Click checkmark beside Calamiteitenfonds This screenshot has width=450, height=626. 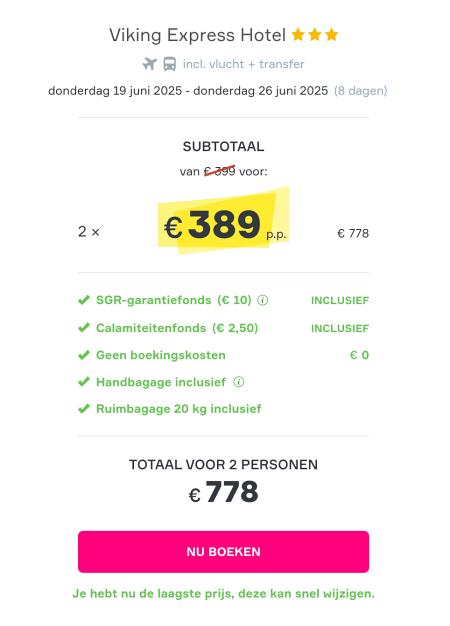click(84, 328)
